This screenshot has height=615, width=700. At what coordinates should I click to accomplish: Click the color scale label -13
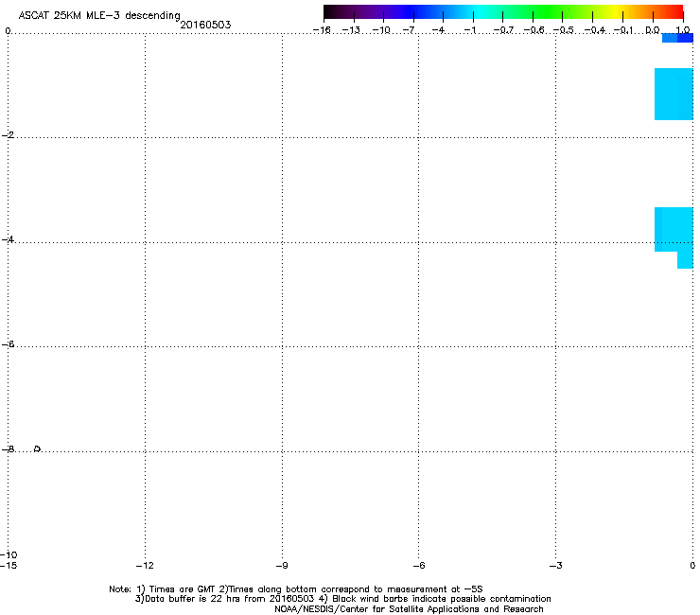351,30
